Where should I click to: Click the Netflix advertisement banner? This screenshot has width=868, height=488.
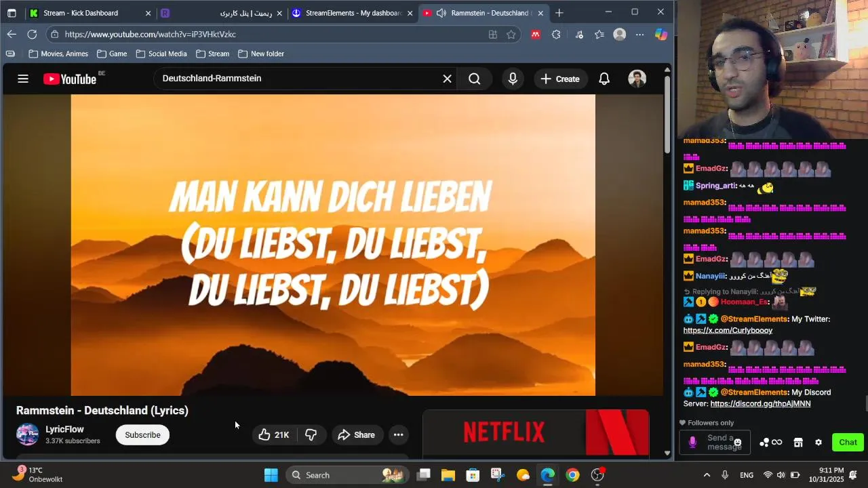pyautogui.click(x=536, y=432)
